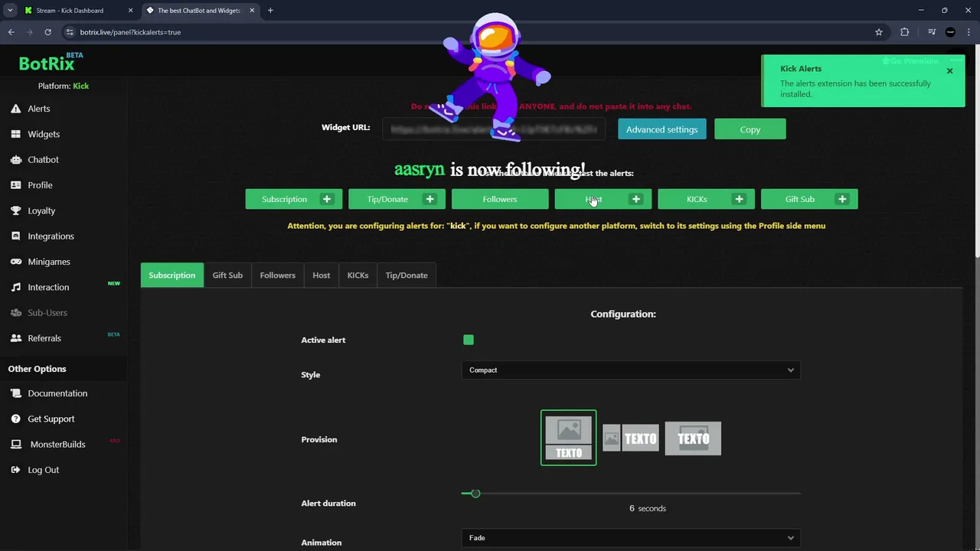This screenshot has width=980, height=551.
Task: Click the MonsterBuilds computer icon
Action: pos(15,445)
